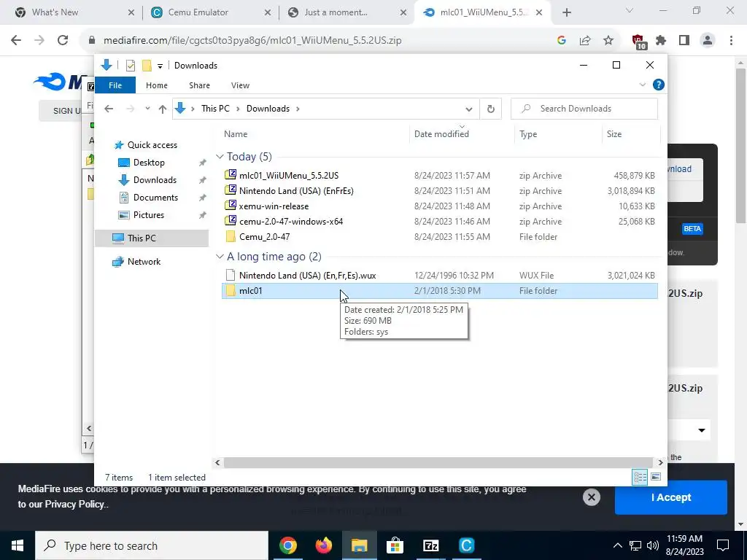
Task: Select the xemu-win-release zip archive icon
Action: pos(231,205)
